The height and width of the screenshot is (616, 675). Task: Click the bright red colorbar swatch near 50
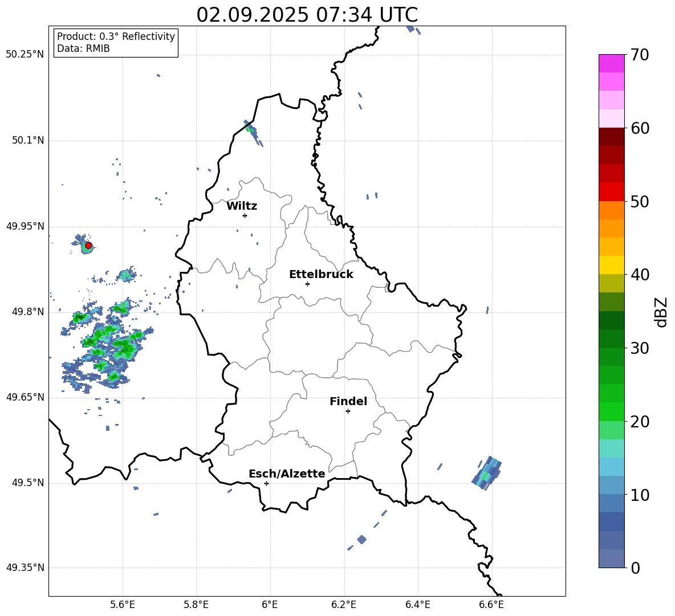point(611,192)
